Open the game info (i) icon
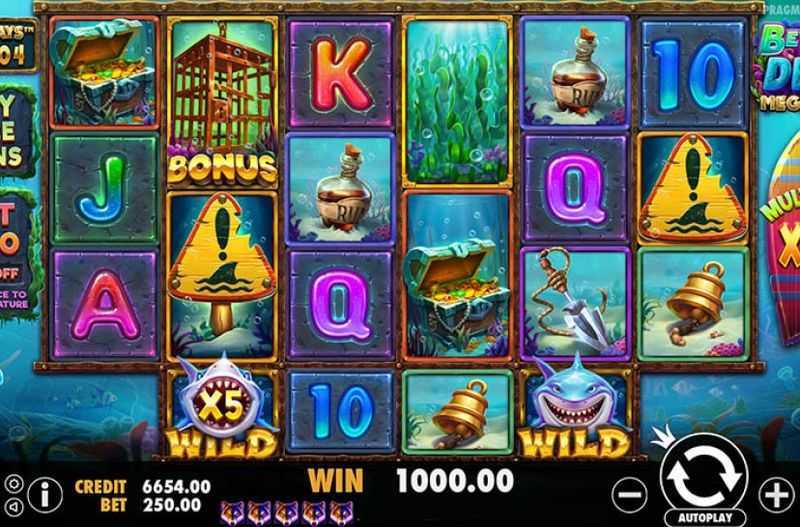 [x=45, y=494]
